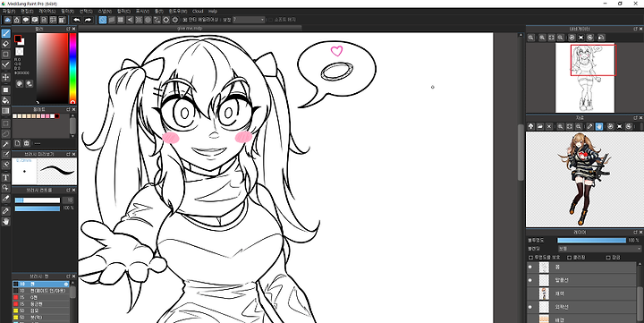Select the Bucket fill tool
Viewport: 644px width, 323px height.
pos(5,100)
